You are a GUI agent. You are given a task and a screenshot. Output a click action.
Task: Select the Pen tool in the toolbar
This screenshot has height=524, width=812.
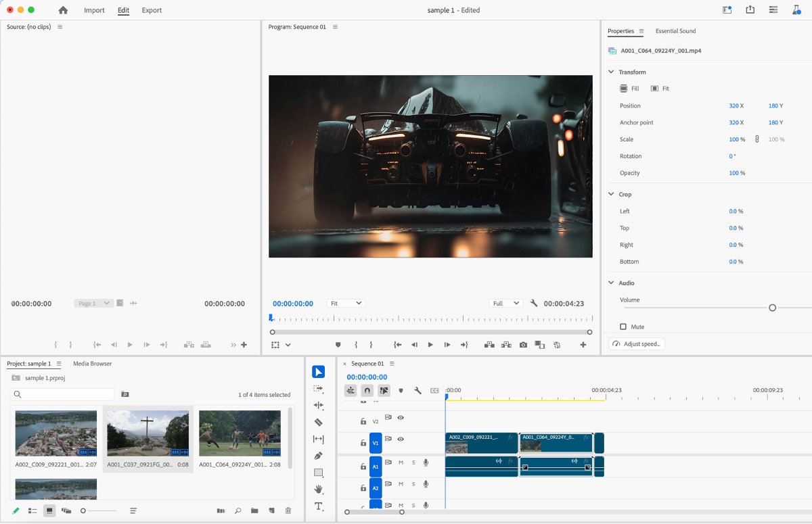coord(318,454)
